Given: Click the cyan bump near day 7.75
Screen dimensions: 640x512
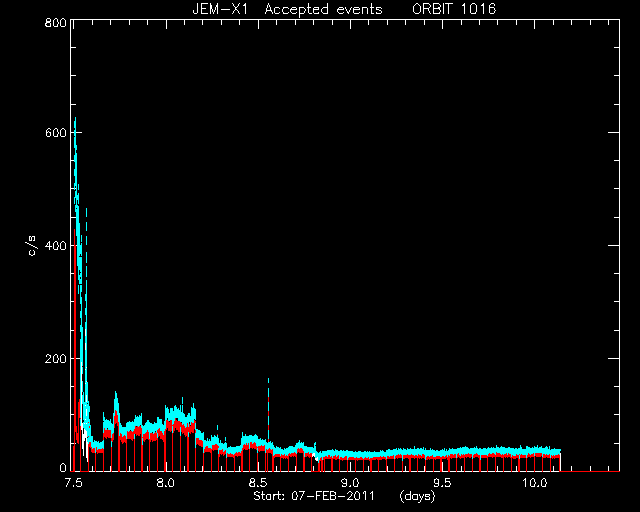Looking at the screenshot, I should [116, 400].
